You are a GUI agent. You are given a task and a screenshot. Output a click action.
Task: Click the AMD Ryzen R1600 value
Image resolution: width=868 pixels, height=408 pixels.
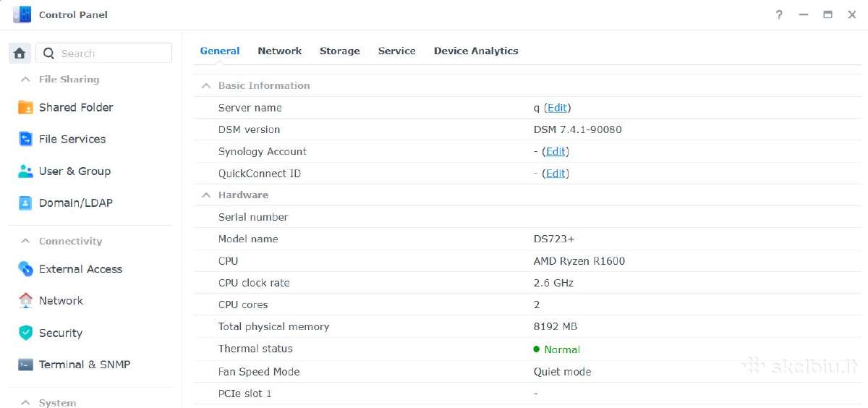pyautogui.click(x=579, y=261)
